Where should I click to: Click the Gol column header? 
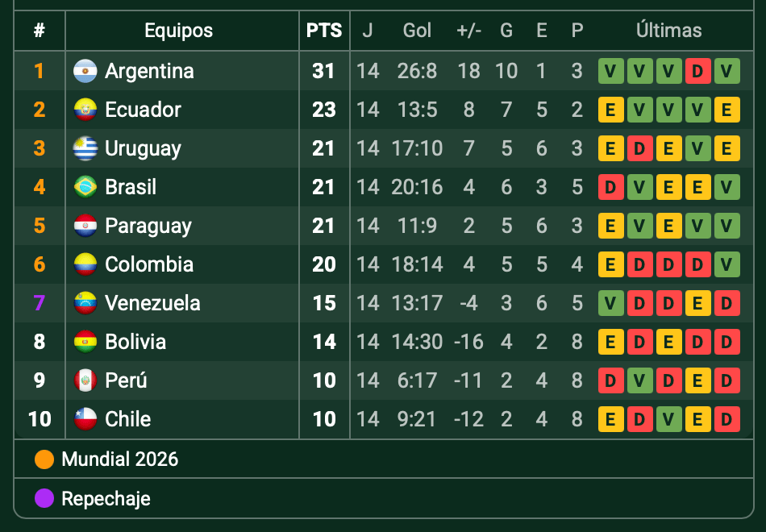click(x=417, y=31)
